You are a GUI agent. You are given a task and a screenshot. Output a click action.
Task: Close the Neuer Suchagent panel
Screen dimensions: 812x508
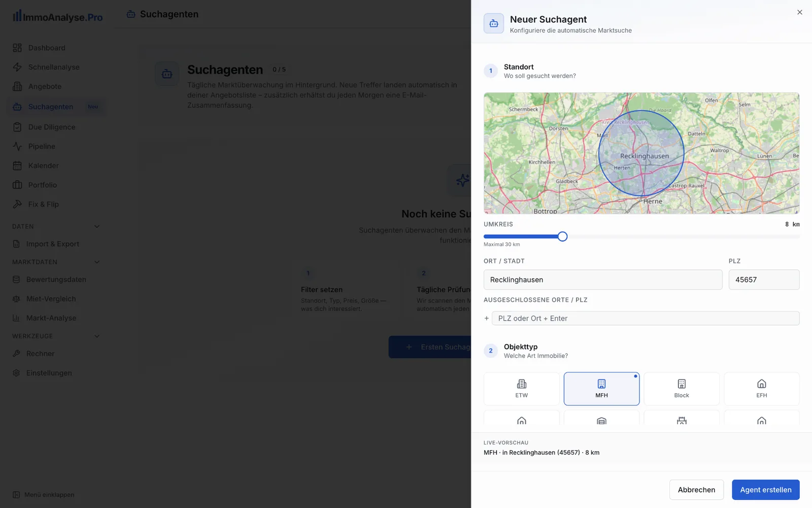[x=800, y=12]
